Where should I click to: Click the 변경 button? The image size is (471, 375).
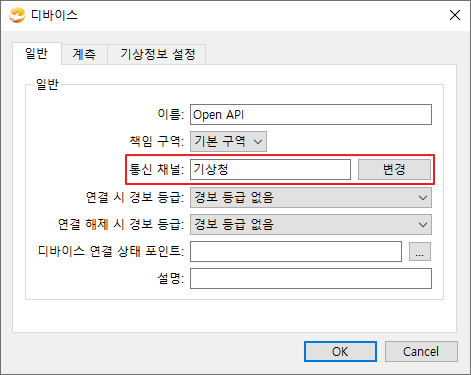[394, 169]
